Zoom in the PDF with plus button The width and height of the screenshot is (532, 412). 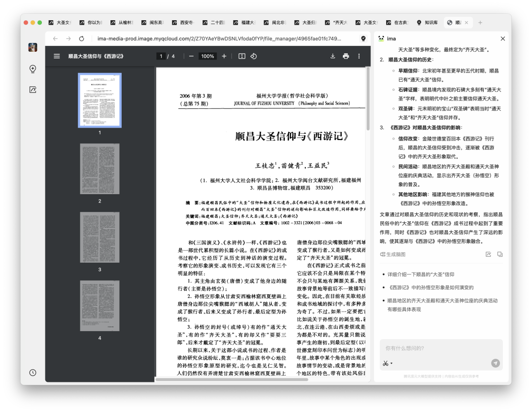(224, 56)
